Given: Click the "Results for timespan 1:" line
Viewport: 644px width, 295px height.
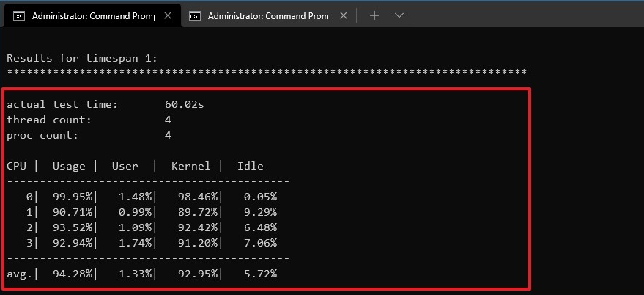Looking at the screenshot, I should coord(82,58).
